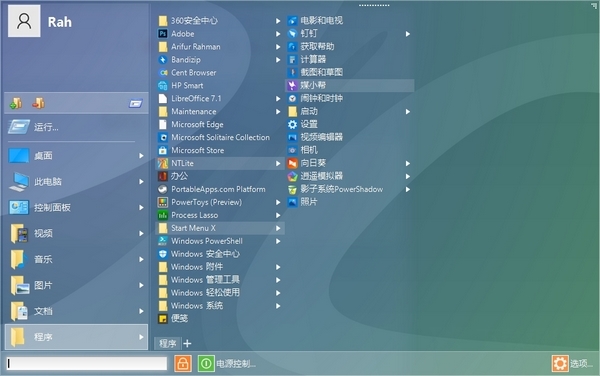
Task: Click the dotted grip handle at top
Action: point(374,5)
